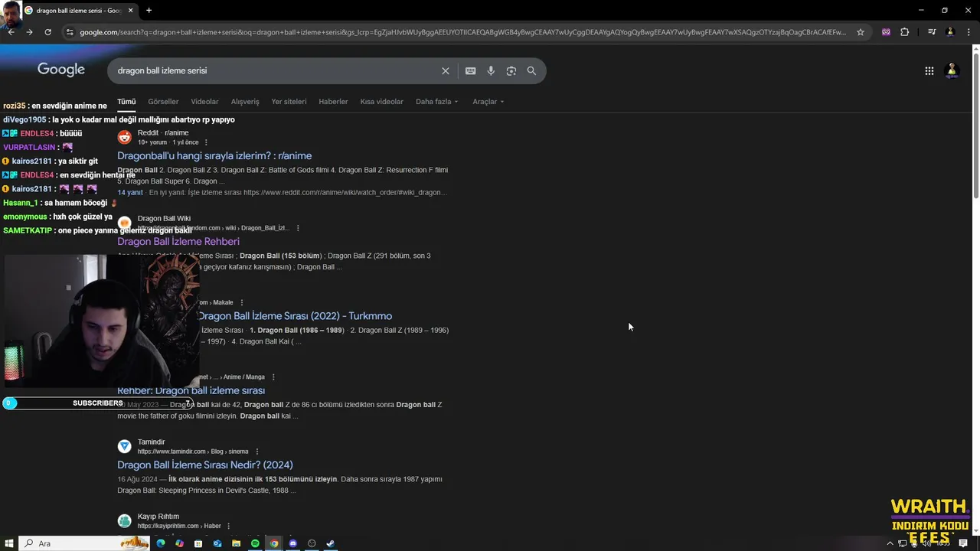980x551 pixels.
Task: Open the Dragon Ball İzleme Rehberi link
Action: (x=178, y=242)
